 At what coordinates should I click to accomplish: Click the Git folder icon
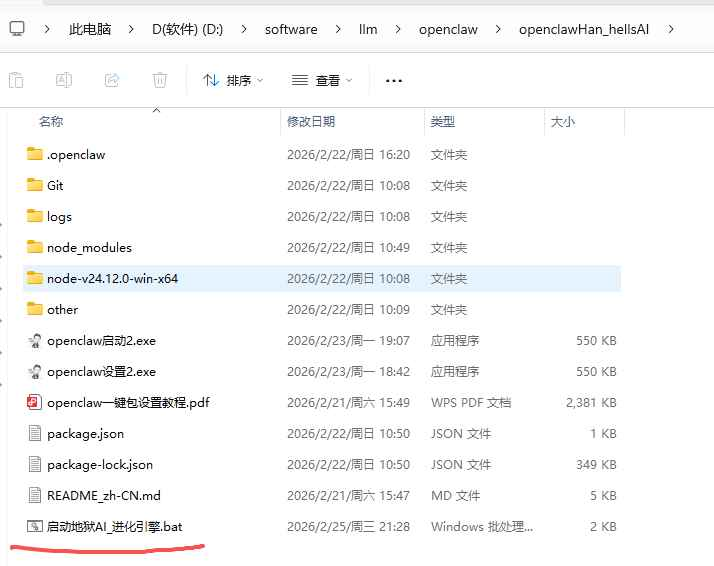pos(35,185)
